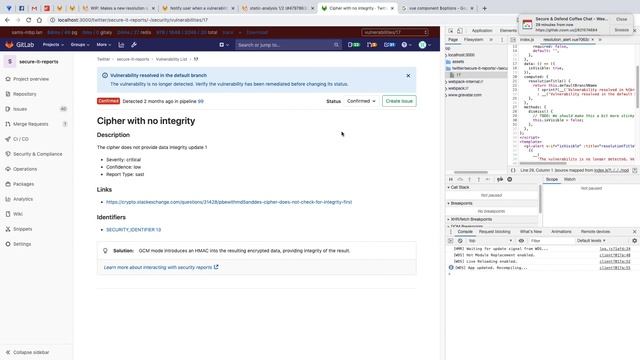Focus the console Filter field
Viewport: 640px width, 360px height.
click(x=551, y=241)
